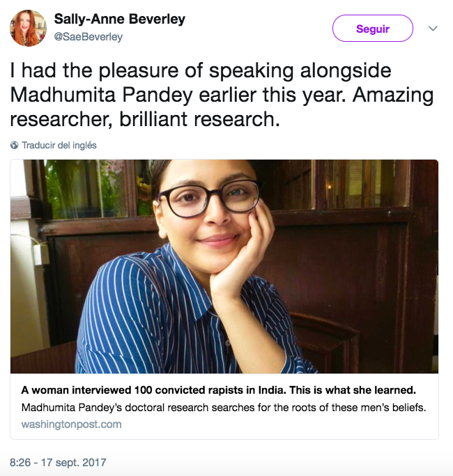Click the tweet's first line about speaking alongside
Screen dimensions: 453x476
pos(201,71)
